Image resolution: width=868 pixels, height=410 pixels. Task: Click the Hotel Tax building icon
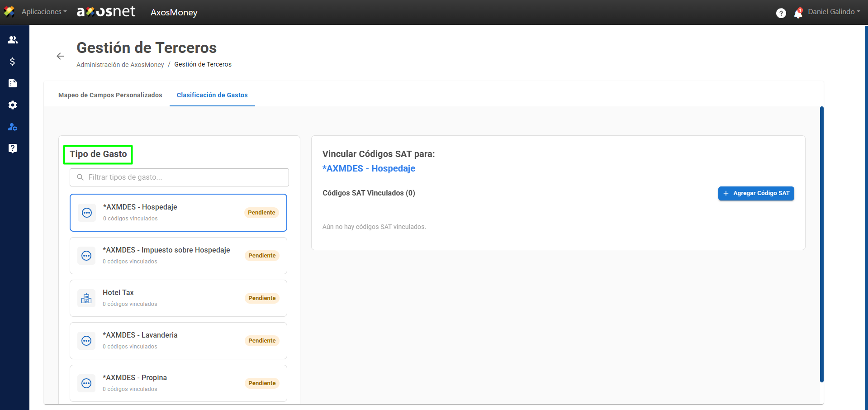(86, 298)
